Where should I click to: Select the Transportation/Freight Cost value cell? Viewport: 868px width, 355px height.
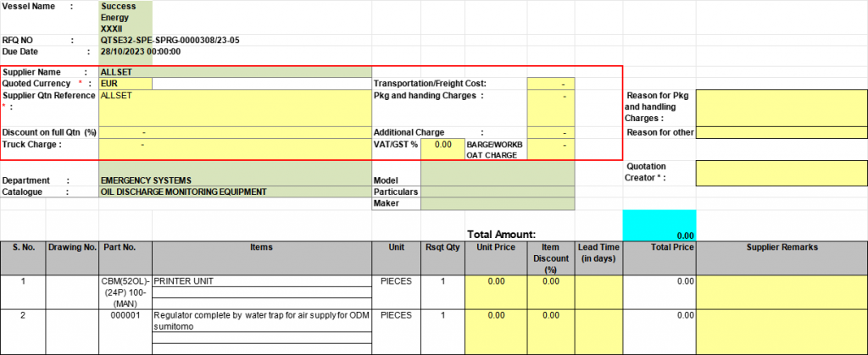550,84
